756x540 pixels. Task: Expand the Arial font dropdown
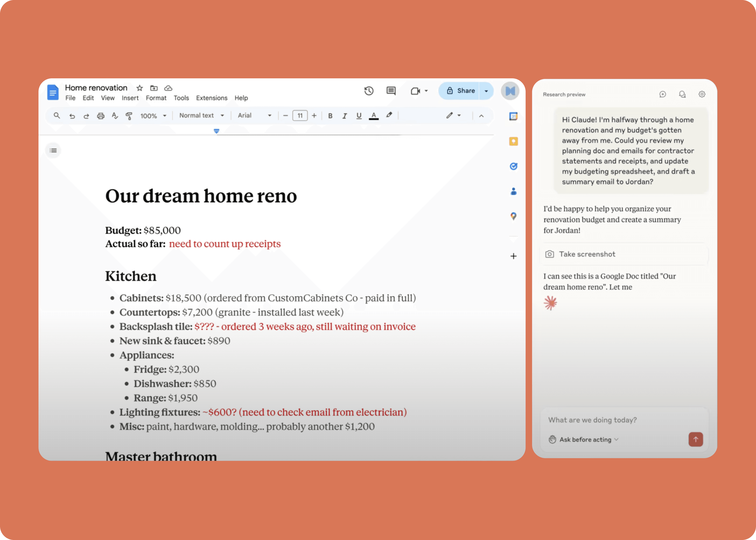click(254, 115)
